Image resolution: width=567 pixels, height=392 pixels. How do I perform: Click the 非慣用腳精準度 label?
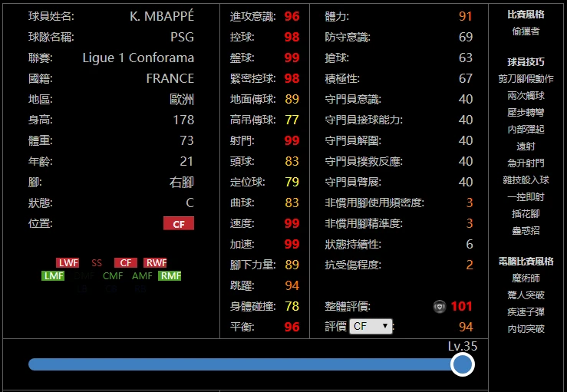(x=364, y=223)
